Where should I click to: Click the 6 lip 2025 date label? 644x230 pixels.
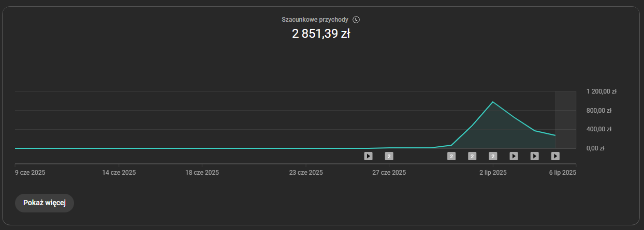tap(563, 173)
